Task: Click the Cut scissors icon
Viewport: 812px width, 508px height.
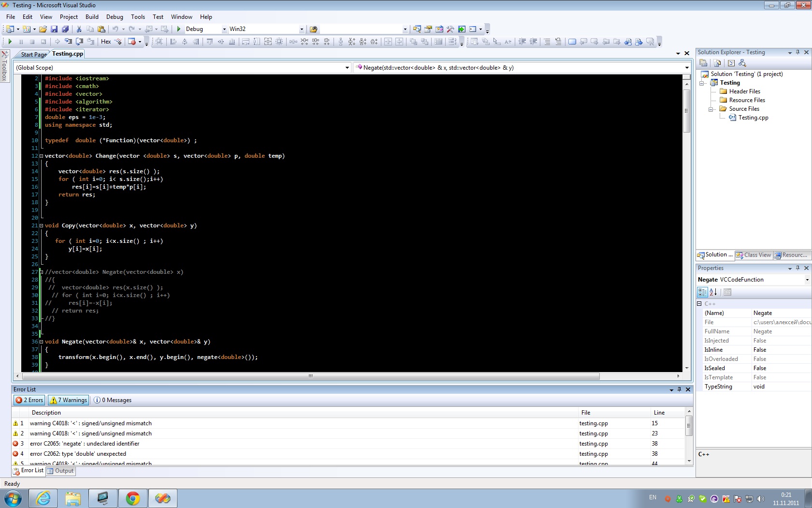Action: point(79,29)
